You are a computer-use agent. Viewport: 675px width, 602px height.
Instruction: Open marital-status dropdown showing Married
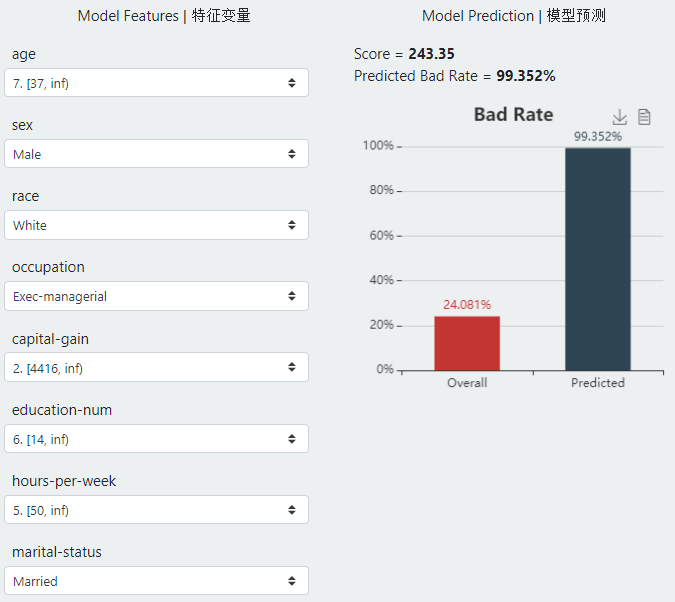pyautogui.click(x=160, y=581)
